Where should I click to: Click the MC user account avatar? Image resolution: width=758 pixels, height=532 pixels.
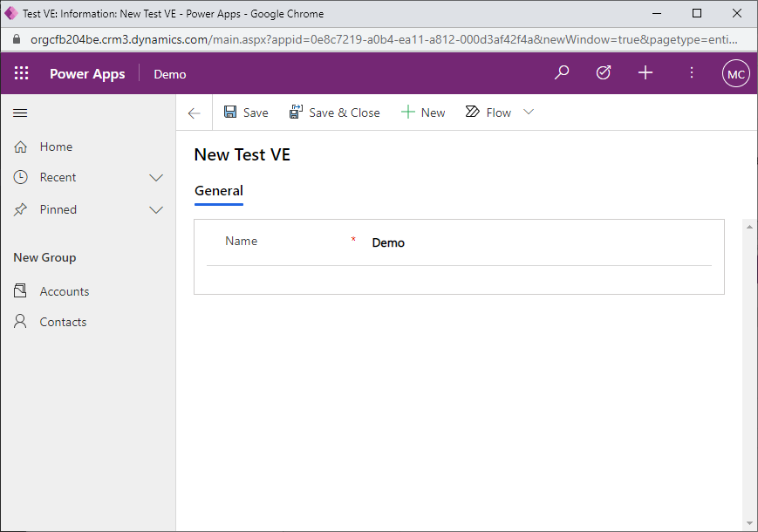(x=735, y=74)
